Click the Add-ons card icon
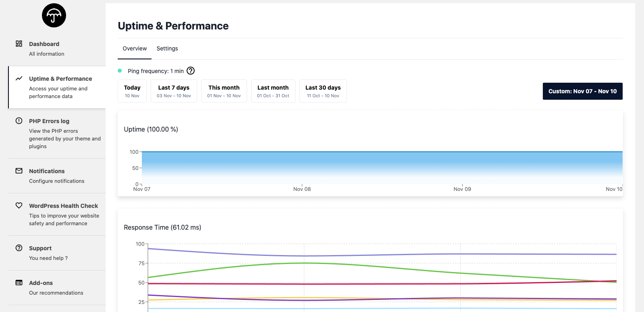 click(19, 283)
